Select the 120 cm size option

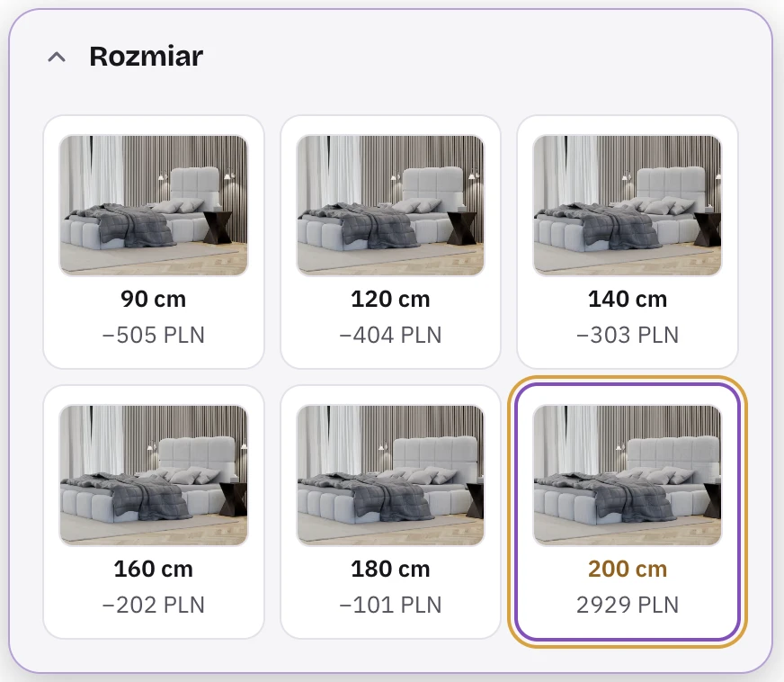pyautogui.click(x=390, y=242)
